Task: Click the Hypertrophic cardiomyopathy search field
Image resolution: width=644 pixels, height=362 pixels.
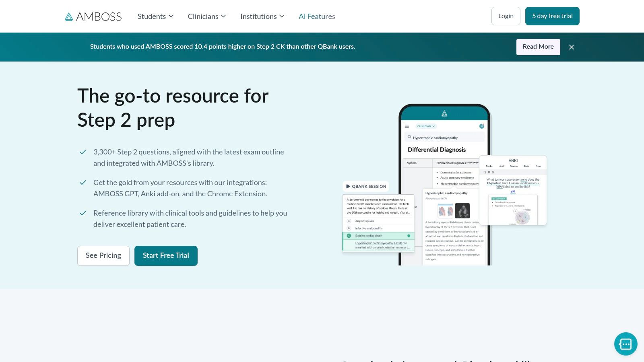Action: pyautogui.click(x=436, y=138)
